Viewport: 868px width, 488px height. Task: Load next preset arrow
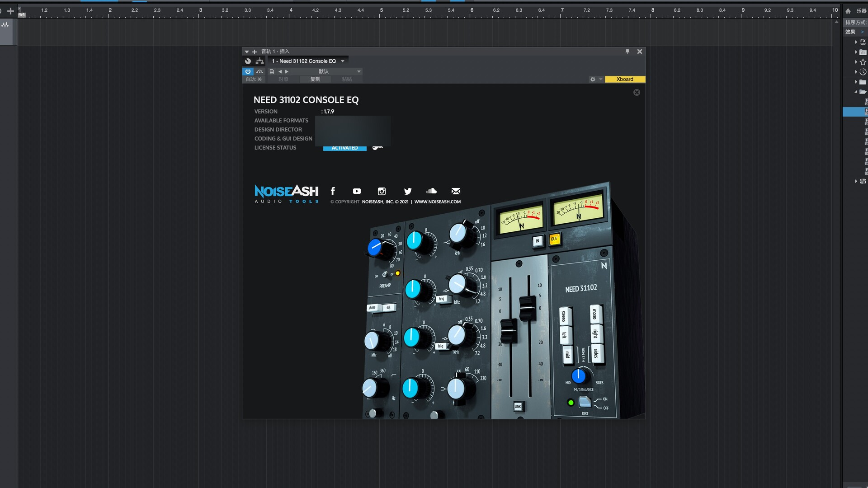[287, 71]
